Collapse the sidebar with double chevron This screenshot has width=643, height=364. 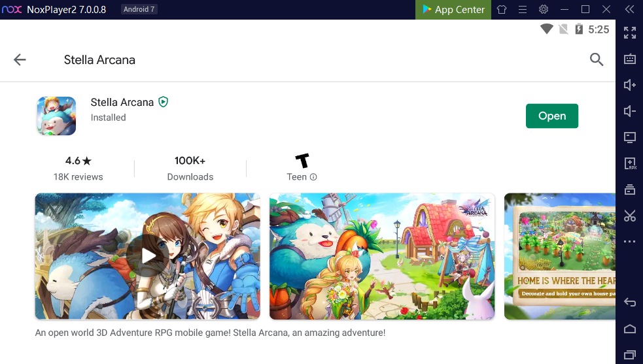(x=629, y=9)
